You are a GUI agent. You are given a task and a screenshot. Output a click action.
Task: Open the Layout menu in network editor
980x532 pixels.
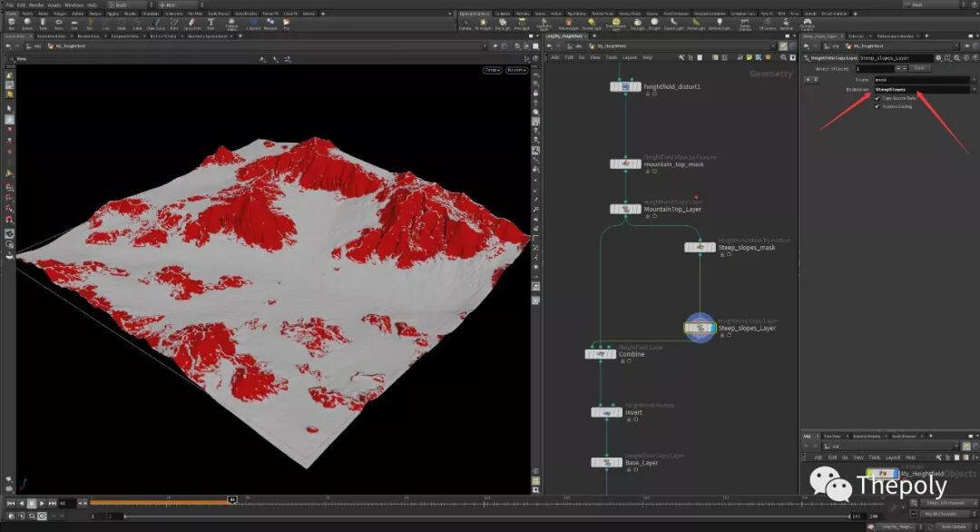629,57
